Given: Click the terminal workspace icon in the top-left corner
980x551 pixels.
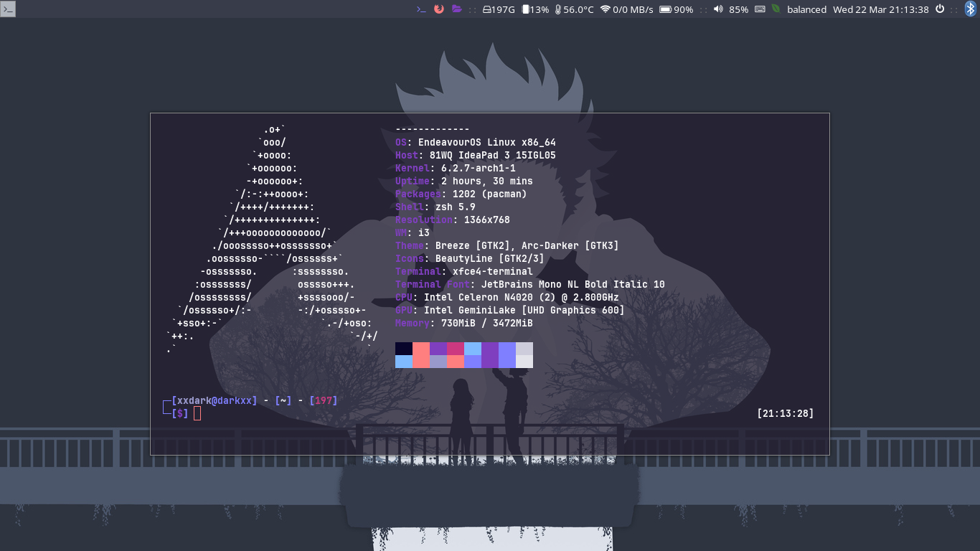Looking at the screenshot, I should [x=8, y=9].
